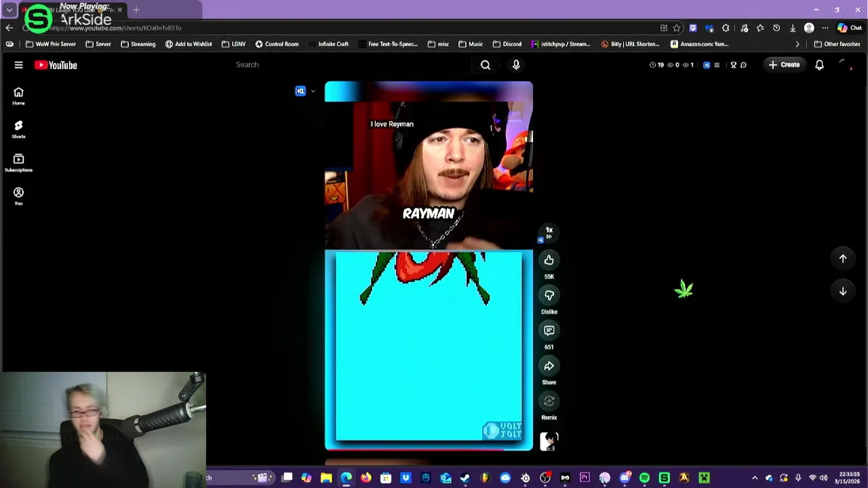Open the YouTube guide hamburger menu

point(18,65)
